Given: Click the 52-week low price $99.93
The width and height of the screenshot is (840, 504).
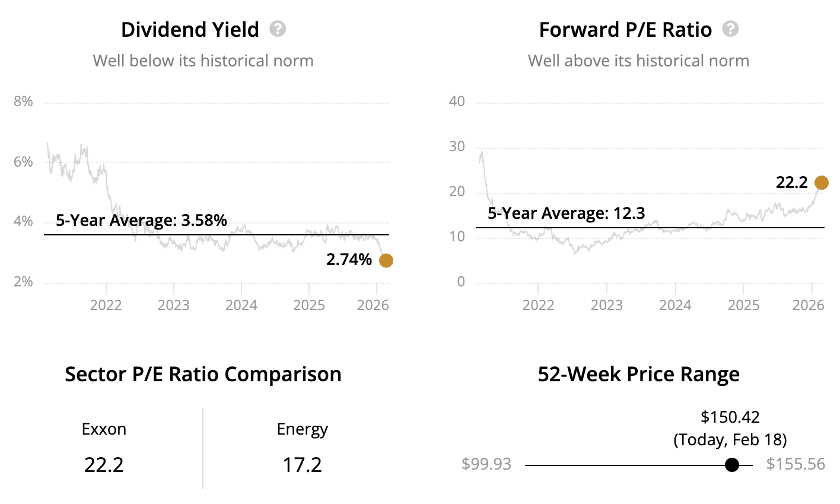Looking at the screenshot, I should 486,464.
